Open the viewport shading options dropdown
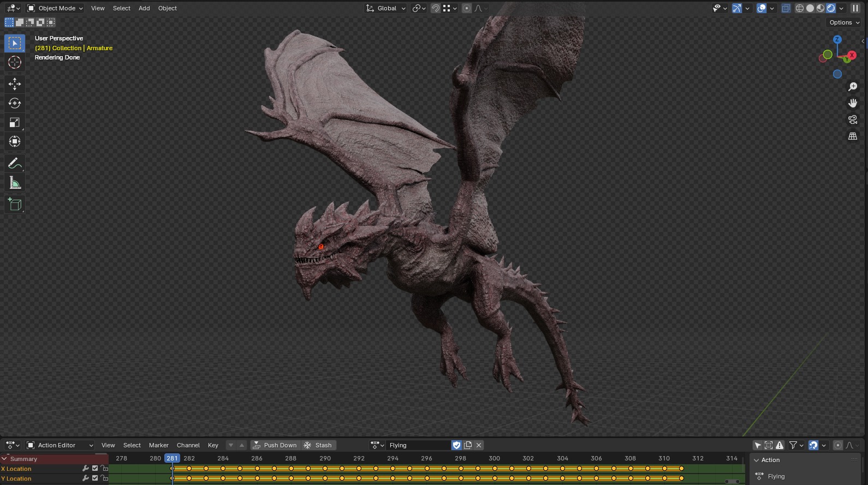 click(841, 8)
